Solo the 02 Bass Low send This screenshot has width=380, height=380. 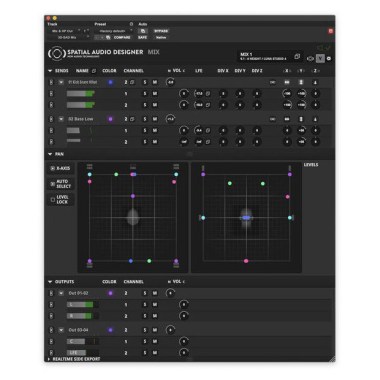coord(145,119)
